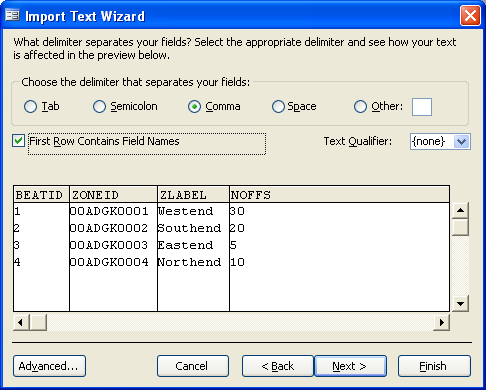This screenshot has height=390, width=486.
Task: Click Finish to complete the import
Action: (434, 366)
